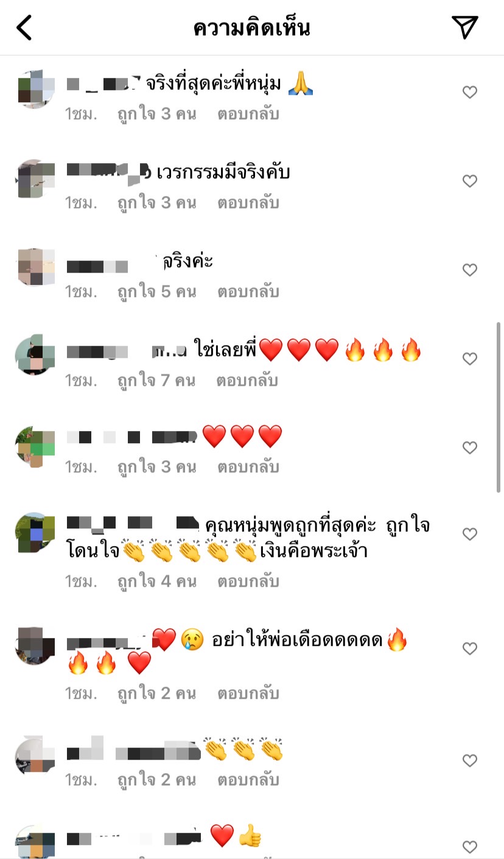This screenshot has width=504, height=859.
Task: Click the scrollbar on the right edge
Action: tap(499, 408)
